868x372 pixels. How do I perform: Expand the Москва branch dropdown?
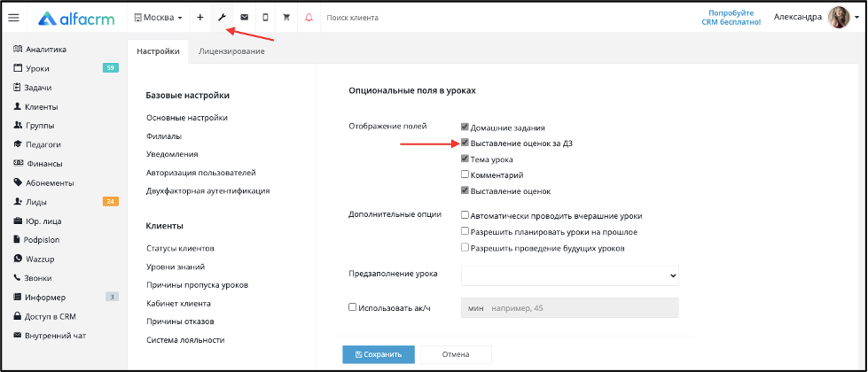pyautogui.click(x=159, y=18)
